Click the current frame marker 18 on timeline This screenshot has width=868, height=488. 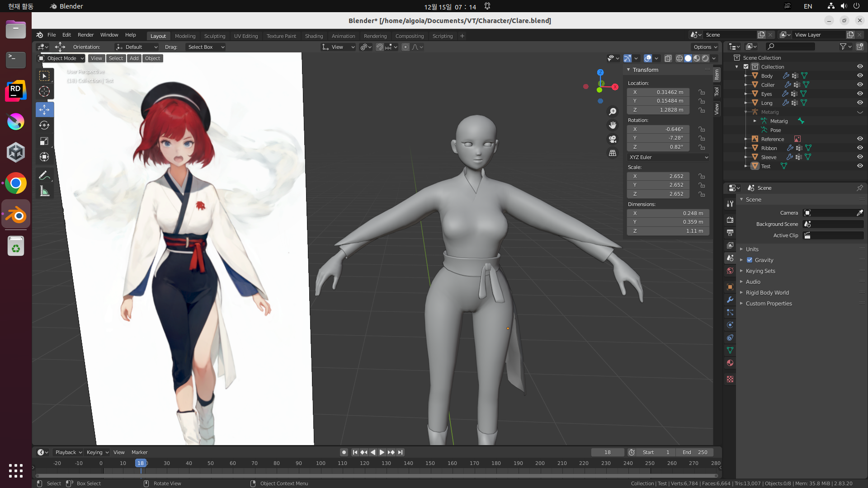pos(141,463)
